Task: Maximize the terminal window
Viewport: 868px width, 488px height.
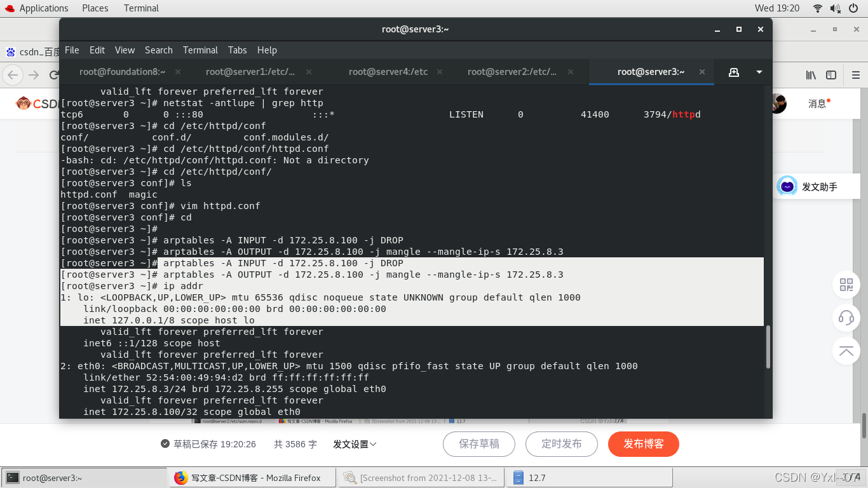Action: pos(739,29)
